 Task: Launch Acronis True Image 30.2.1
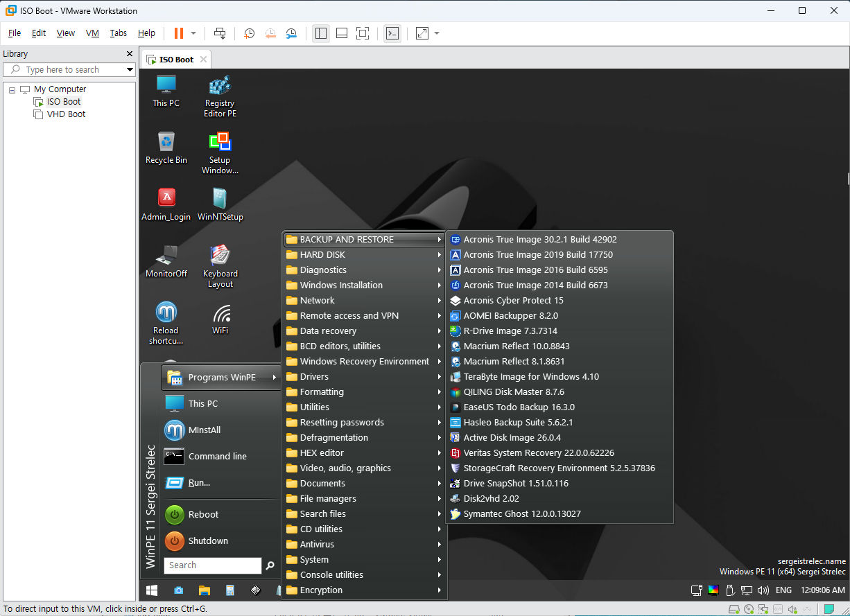(x=559, y=240)
